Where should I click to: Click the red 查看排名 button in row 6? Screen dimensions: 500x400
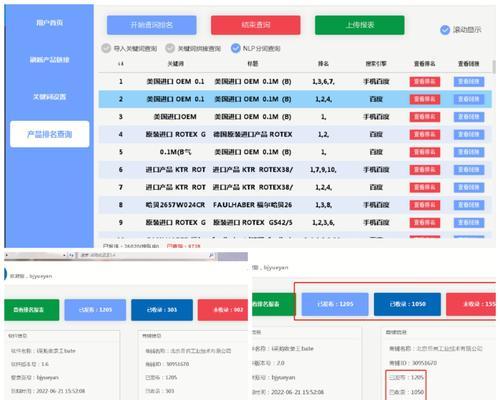425,170
